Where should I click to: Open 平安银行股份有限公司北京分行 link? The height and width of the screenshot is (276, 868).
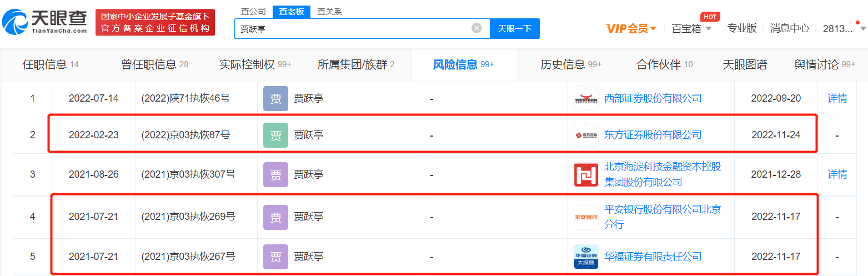(663, 217)
